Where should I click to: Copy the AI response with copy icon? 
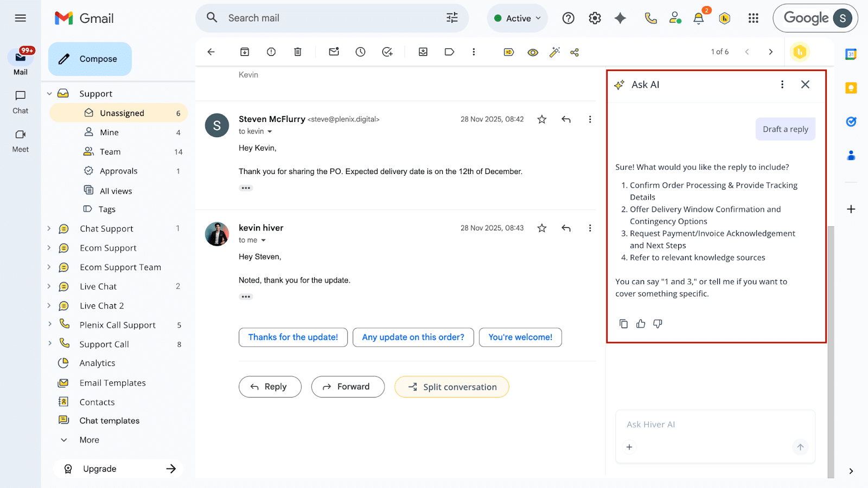point(623,324)
